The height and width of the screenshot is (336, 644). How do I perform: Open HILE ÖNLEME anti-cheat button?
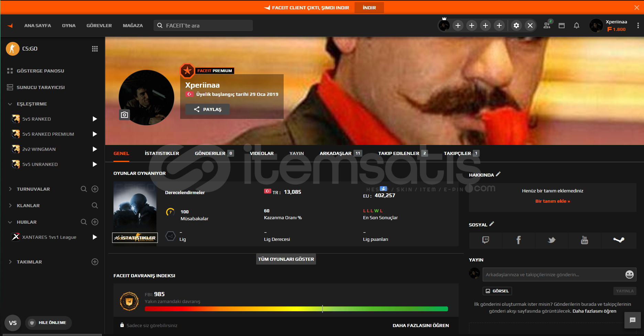(48, 323)
